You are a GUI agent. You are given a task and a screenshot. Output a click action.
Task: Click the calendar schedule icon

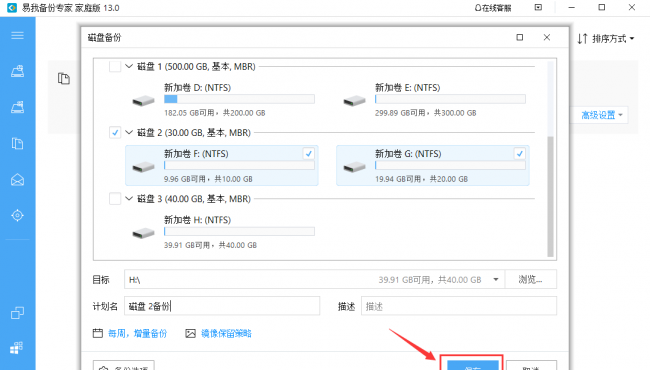(98, 333)
